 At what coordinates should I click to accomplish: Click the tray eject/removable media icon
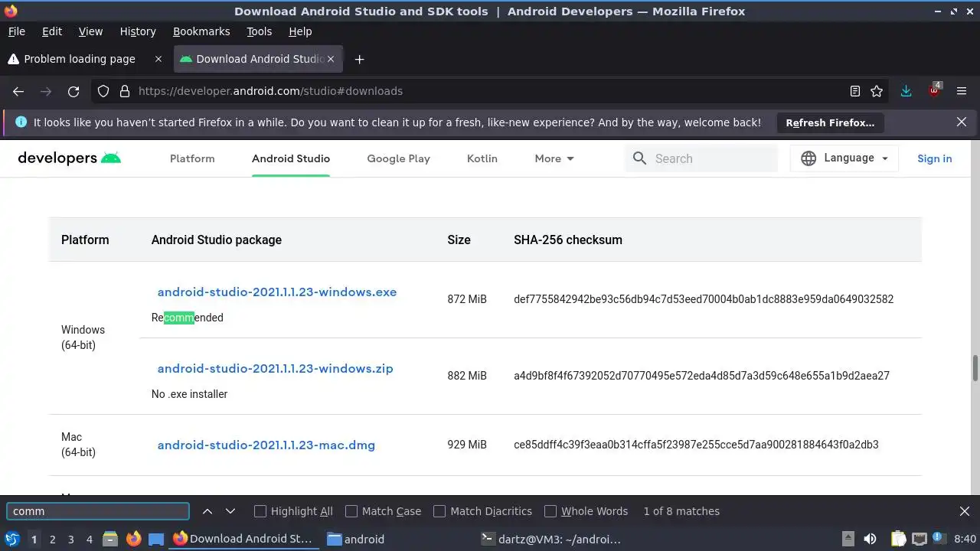848,539
